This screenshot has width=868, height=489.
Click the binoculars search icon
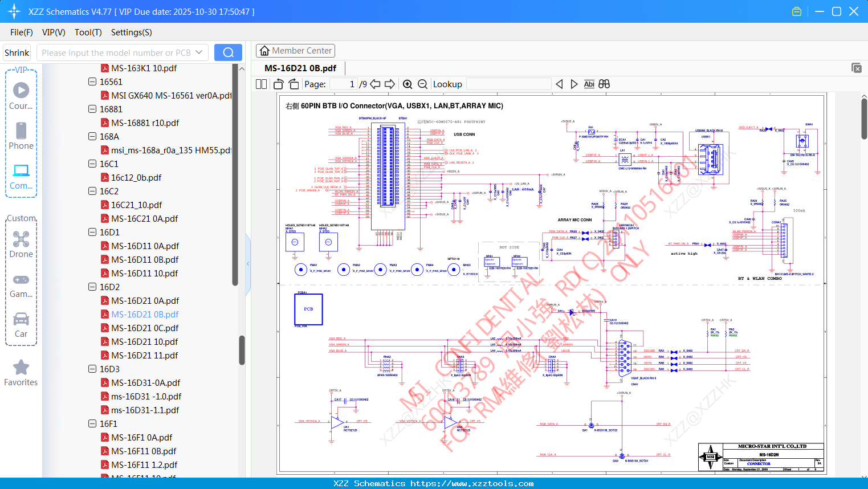[x=604, y=84]
